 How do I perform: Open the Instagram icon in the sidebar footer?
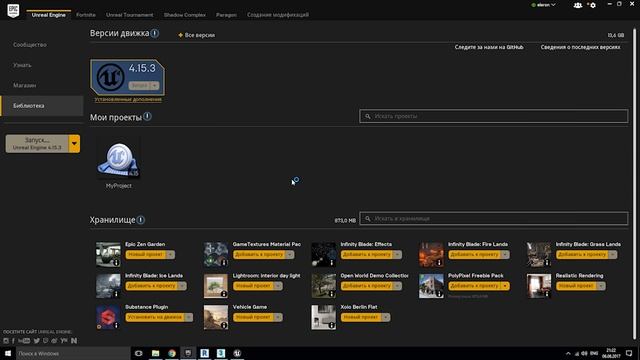click(x=6, y=340)
